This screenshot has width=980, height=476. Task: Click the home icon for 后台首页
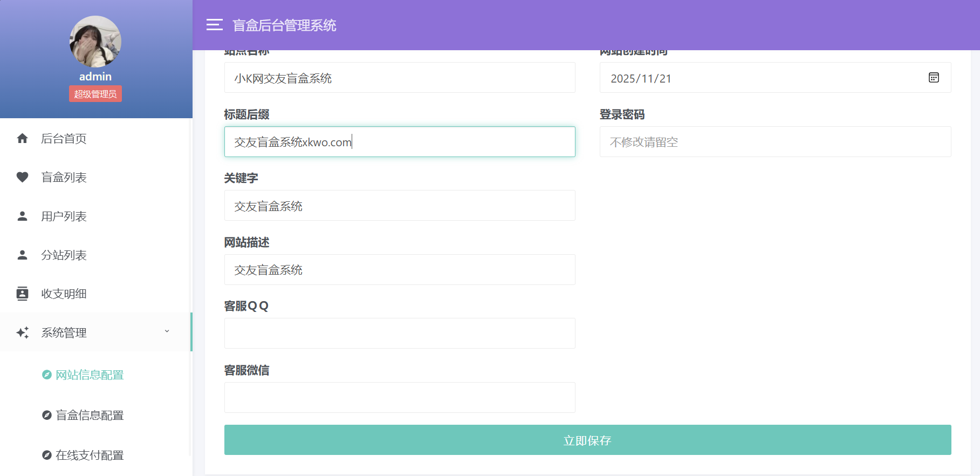[x=22, y=139]
